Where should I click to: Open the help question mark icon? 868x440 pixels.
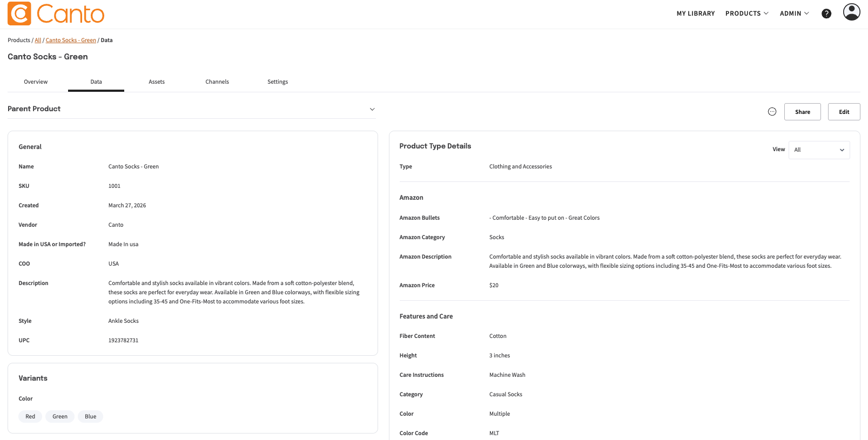tap(826, 13)
